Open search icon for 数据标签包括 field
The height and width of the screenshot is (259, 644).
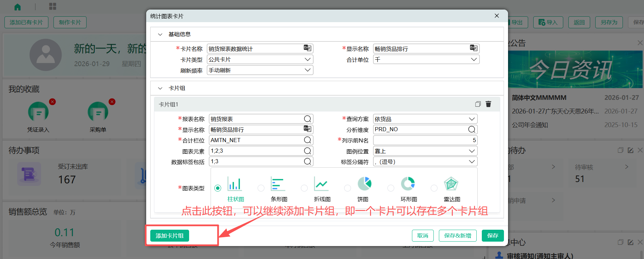307,162
